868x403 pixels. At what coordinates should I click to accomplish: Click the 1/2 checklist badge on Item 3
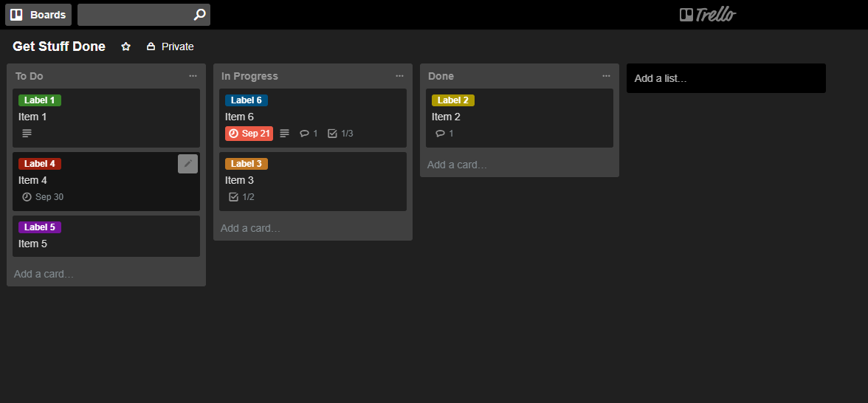point(241,197)
